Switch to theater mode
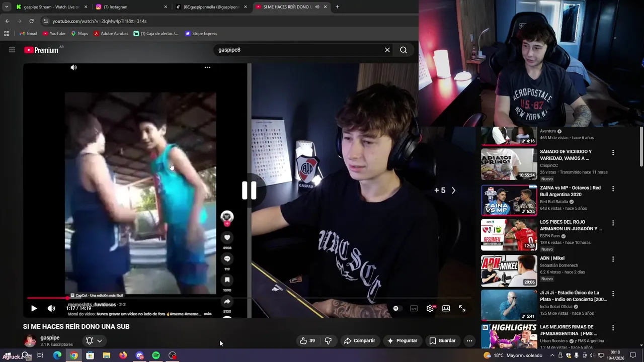644x362 pixels. [x=446, y=308]
